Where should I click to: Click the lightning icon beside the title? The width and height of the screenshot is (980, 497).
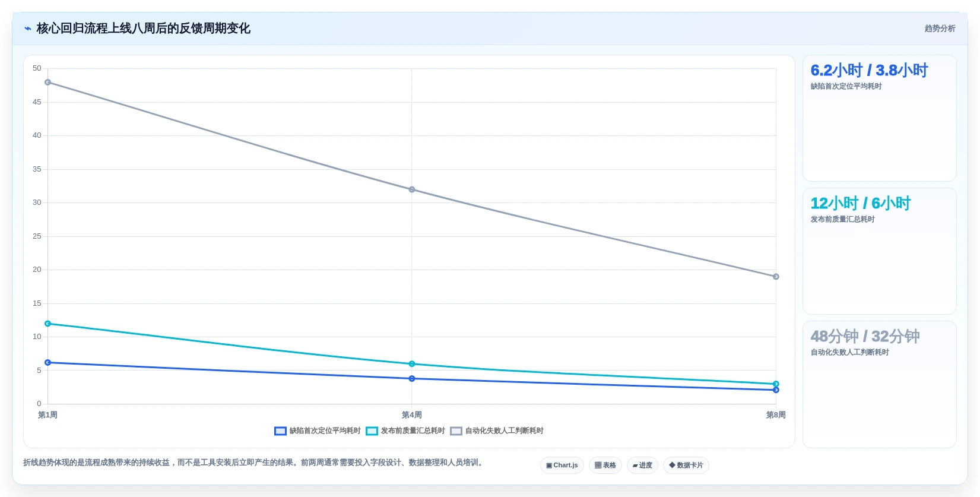[28, 29]
